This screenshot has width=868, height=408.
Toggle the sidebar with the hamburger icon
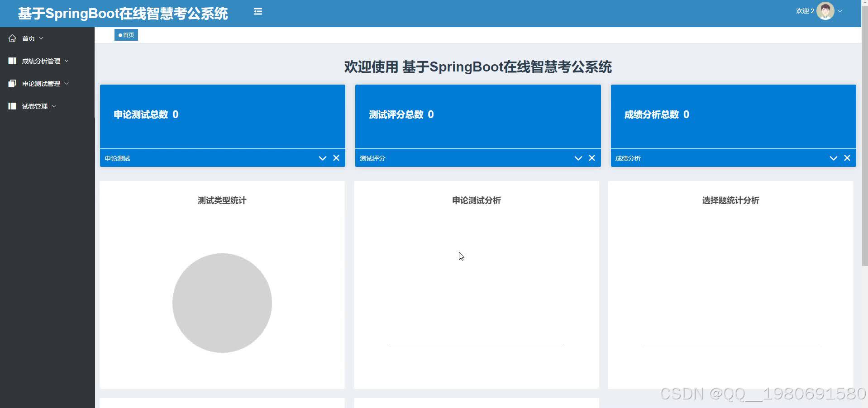tap(258, 11)
